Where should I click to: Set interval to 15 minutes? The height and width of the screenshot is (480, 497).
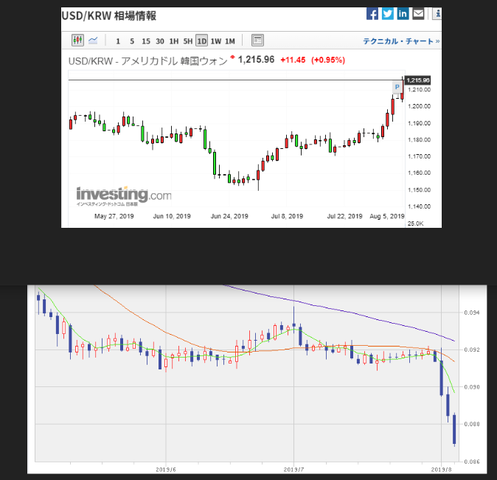146,41
